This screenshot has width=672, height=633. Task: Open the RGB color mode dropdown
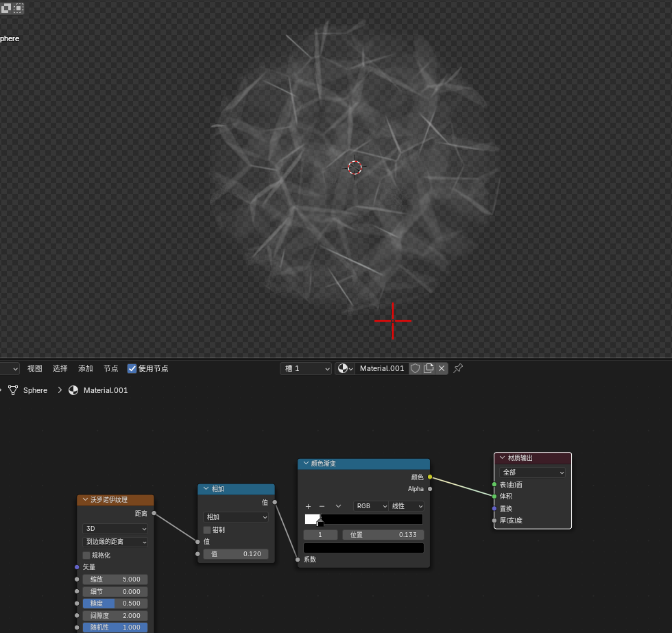[x=370, y=506]
